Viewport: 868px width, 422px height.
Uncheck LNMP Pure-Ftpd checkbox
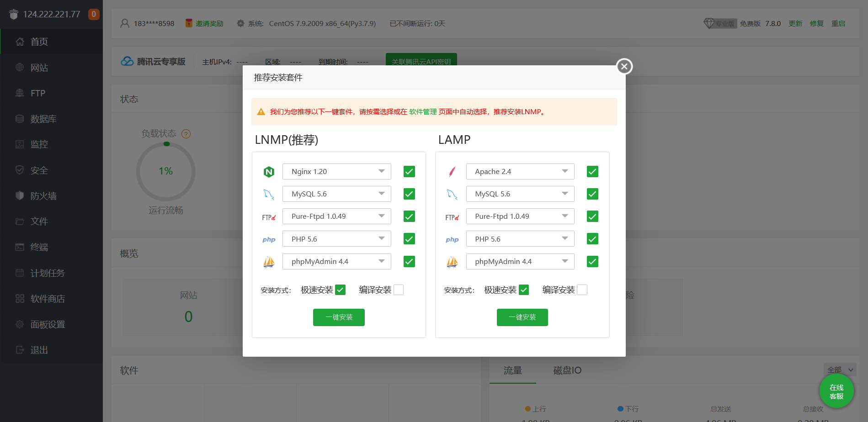pyautogui.click(x=409, y=216)
